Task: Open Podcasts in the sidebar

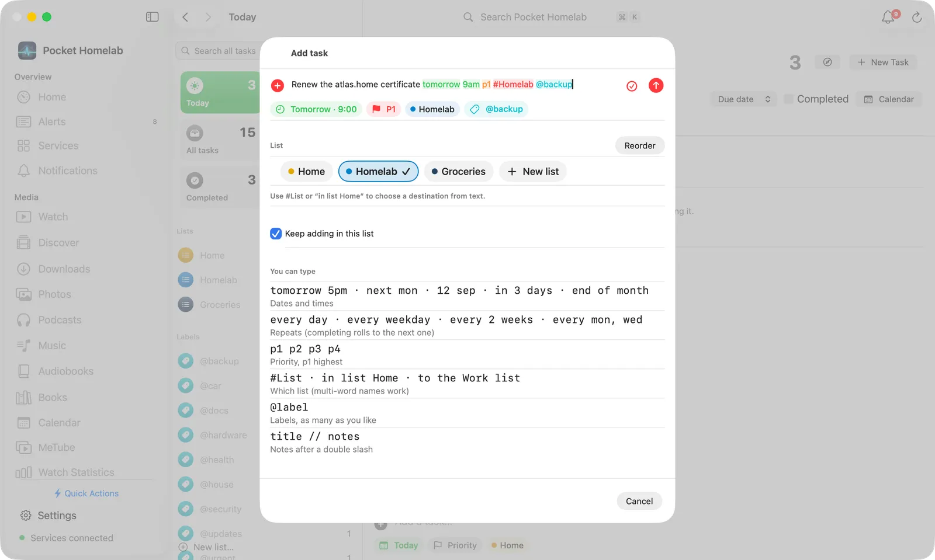Action: coord(60,320)
